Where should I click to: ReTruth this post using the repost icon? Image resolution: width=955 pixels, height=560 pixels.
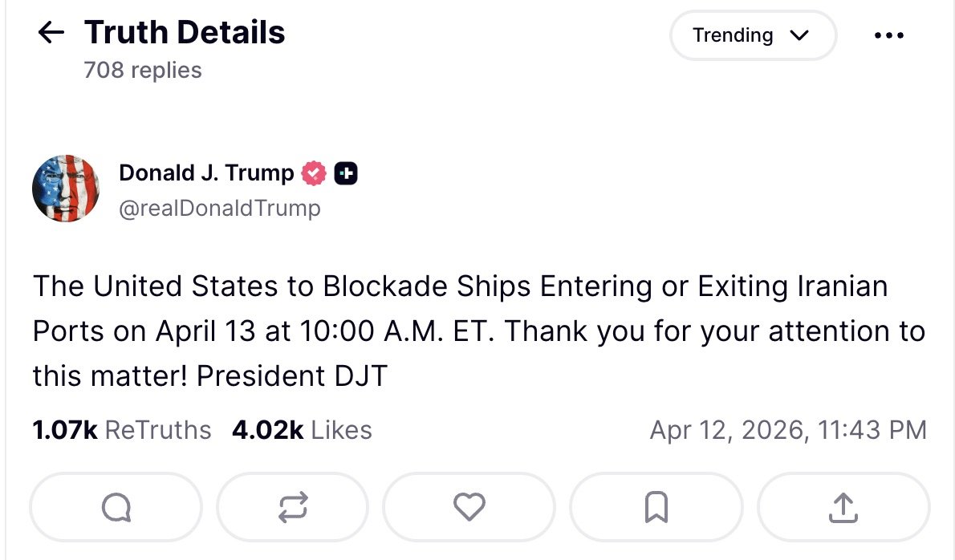coord(292,506)
